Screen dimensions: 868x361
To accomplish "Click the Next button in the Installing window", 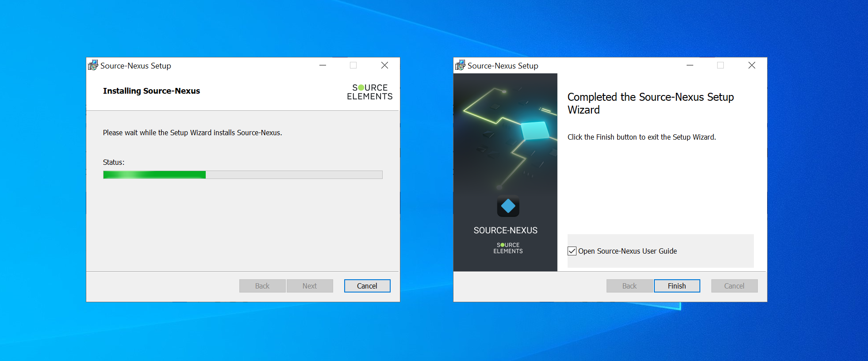I will tap(310, 286).
